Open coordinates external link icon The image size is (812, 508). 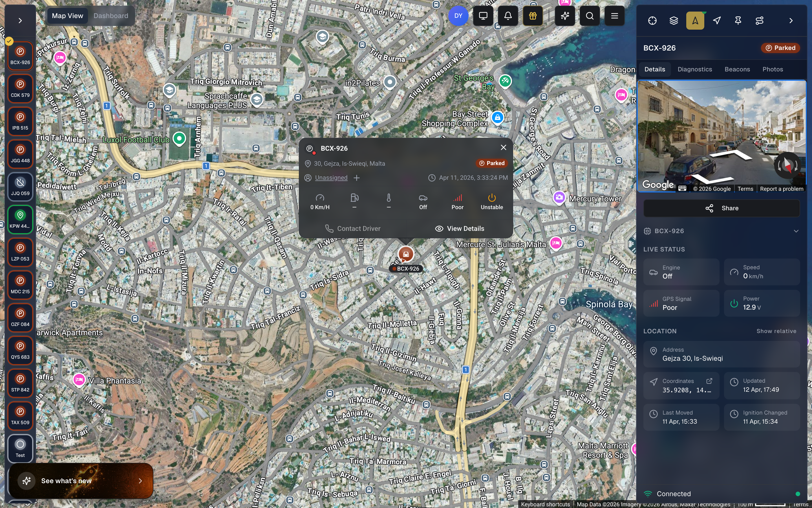[x=709, y=381]
